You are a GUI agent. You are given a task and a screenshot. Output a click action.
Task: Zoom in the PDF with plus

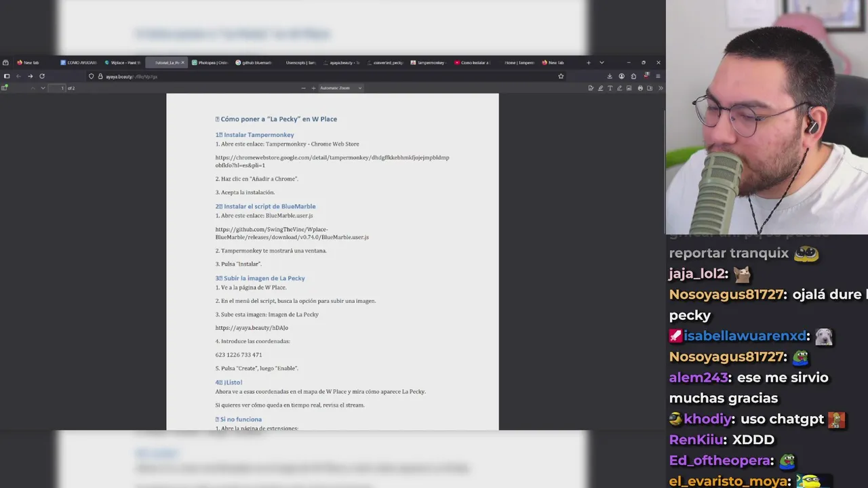pyautogui.click(x=313, y=88)
